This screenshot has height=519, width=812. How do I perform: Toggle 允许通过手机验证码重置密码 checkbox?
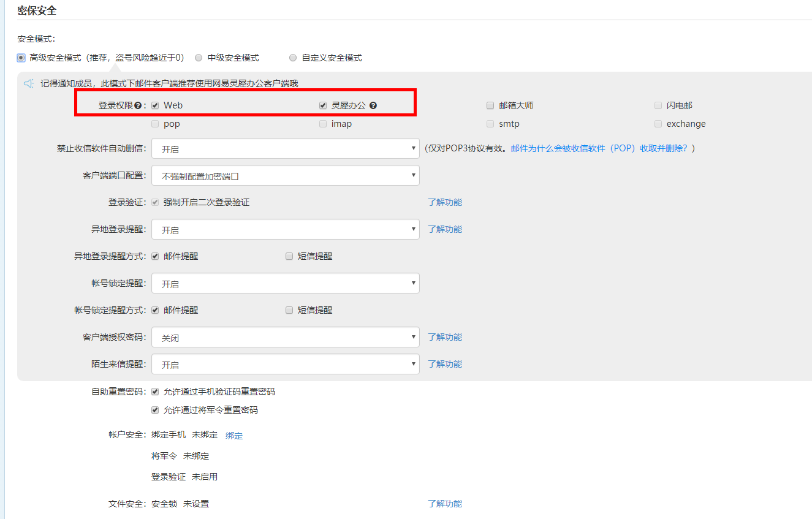pos(155,392)
